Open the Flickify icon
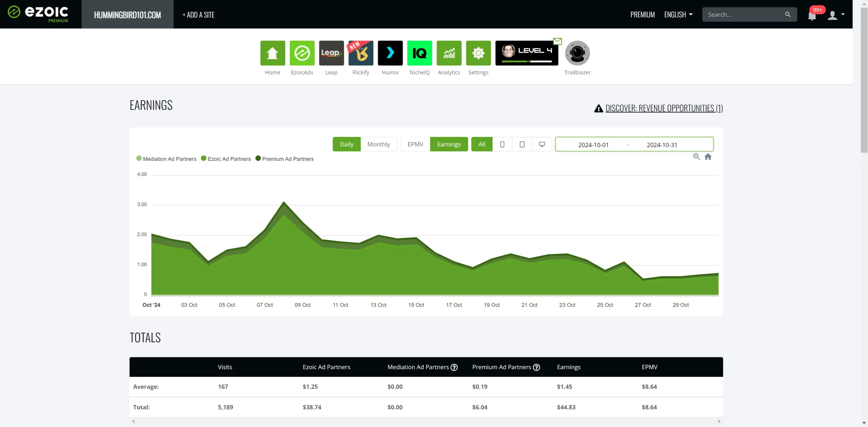This screenshot has height=427, width=868. [361, 53]
